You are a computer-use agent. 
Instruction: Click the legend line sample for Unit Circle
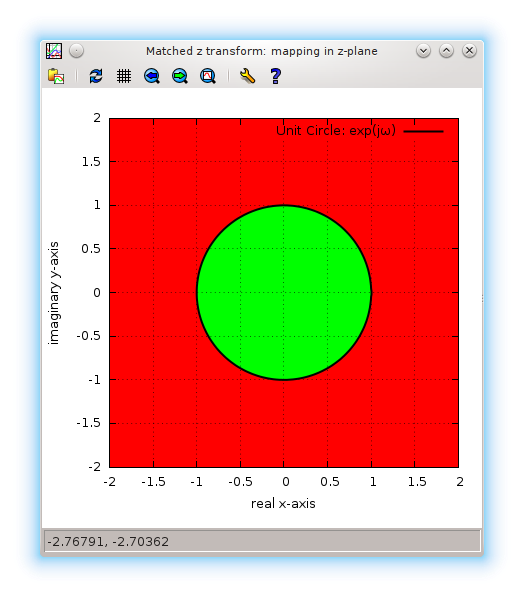pos(423,131)
